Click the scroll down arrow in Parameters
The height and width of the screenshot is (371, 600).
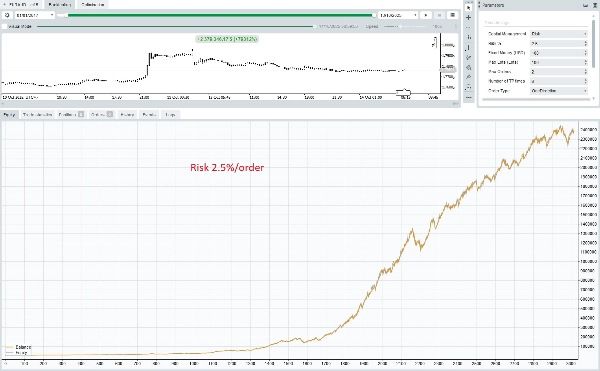pos(593,98)
